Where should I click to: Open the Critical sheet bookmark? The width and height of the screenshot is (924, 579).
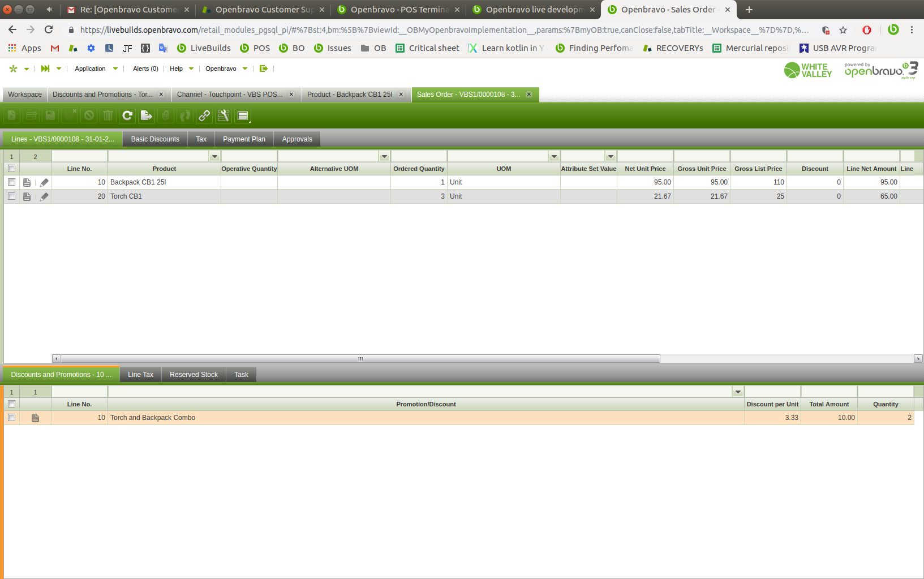427,48
